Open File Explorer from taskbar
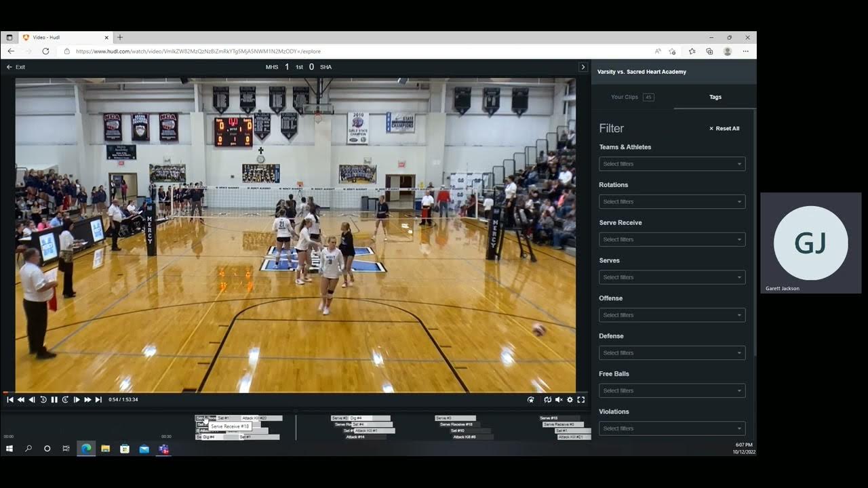This screenshot has height=488, width=868. click(106, 449)
